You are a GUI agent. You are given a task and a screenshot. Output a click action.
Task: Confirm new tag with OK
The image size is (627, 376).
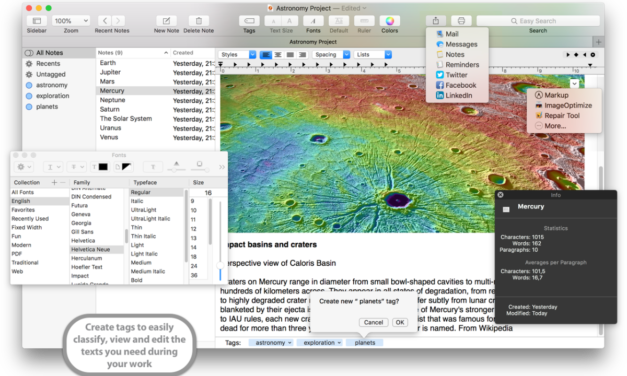click(400, 322)
